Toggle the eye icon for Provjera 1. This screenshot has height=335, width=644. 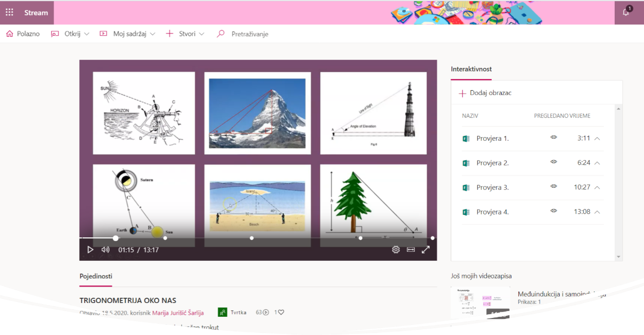pyautogui.click(x=553, y=138)
